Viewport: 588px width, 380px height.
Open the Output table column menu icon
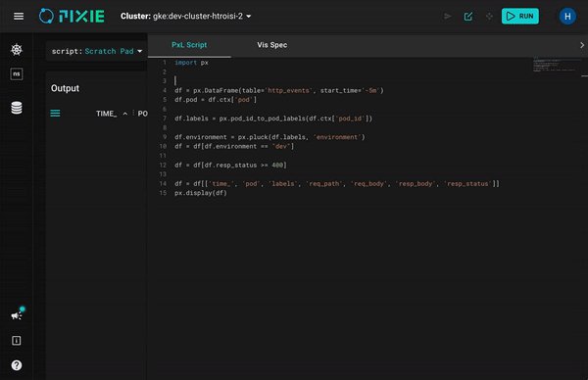pyautogui.click(x=55, y=114)
